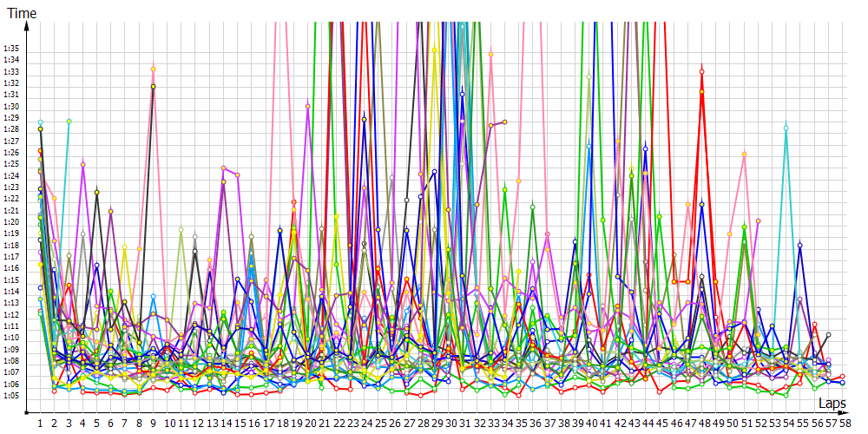This screenshot has width=868, height=434.
Task: Select the dark blue marker at lap 55 peak
Action: tap(799, 246)
